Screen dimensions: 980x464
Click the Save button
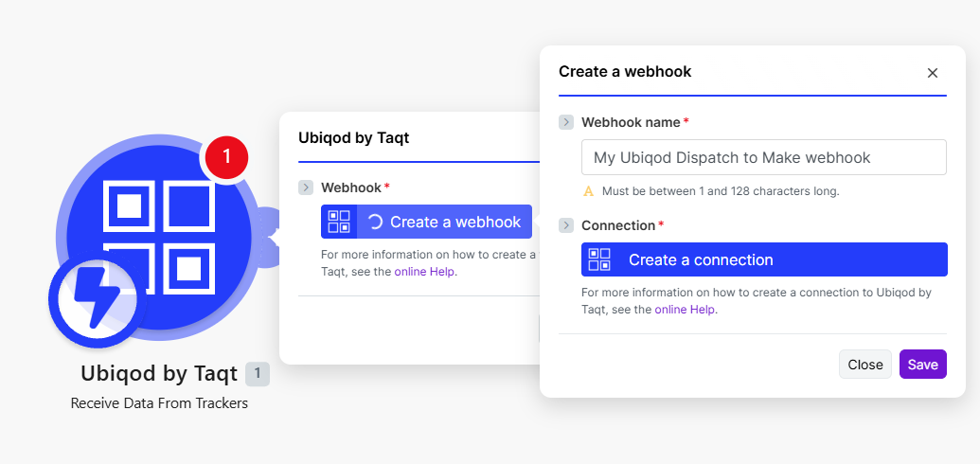click(923, 364)
